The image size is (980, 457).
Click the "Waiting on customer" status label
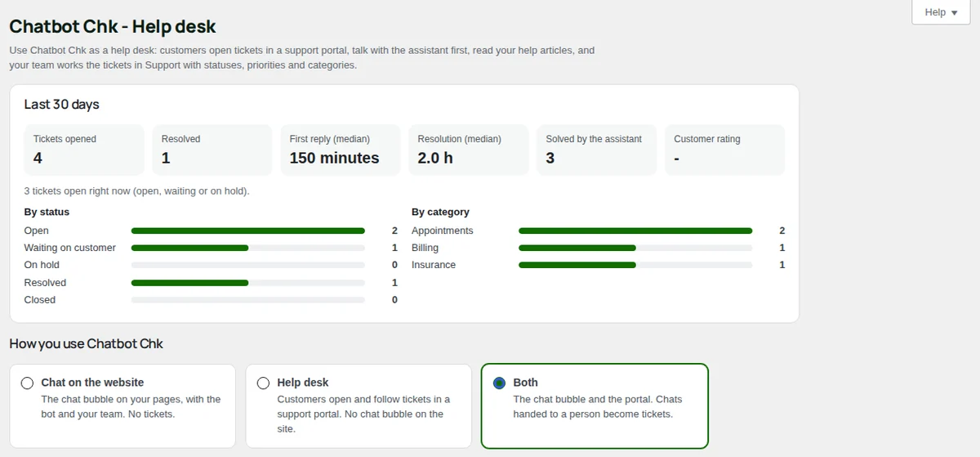point(70,248)
